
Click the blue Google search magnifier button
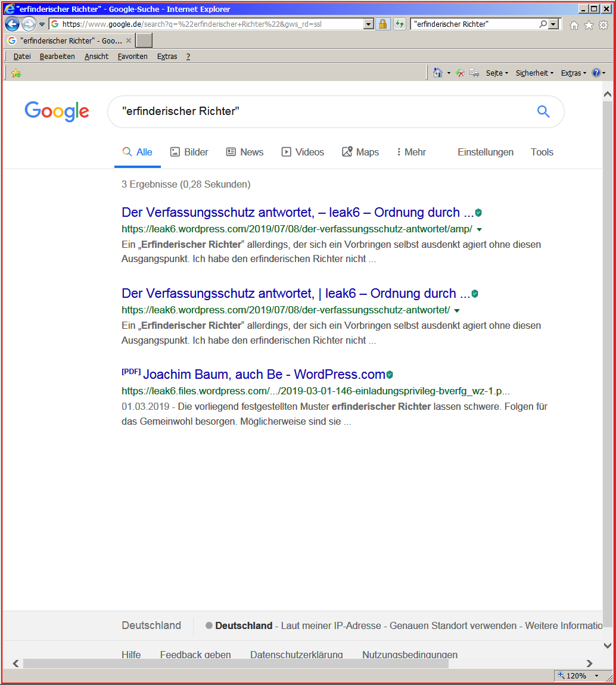(x=543, y=111)
